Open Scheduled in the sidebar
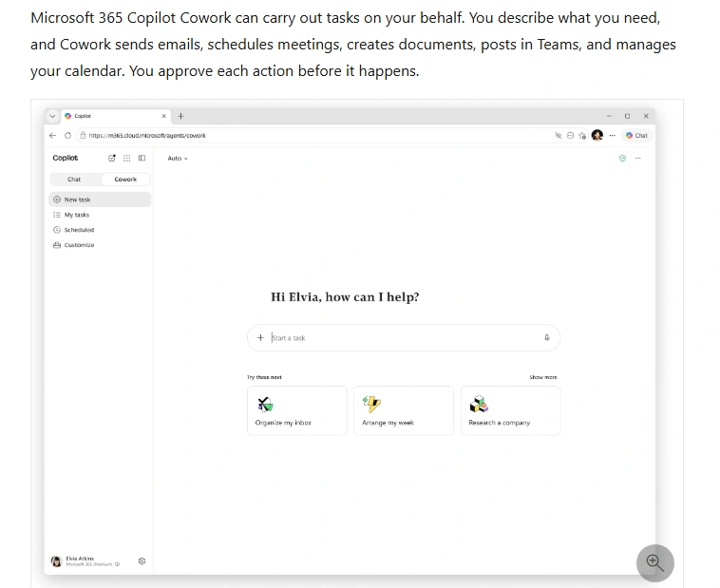 pyautogui.click(x=100, y=230)
